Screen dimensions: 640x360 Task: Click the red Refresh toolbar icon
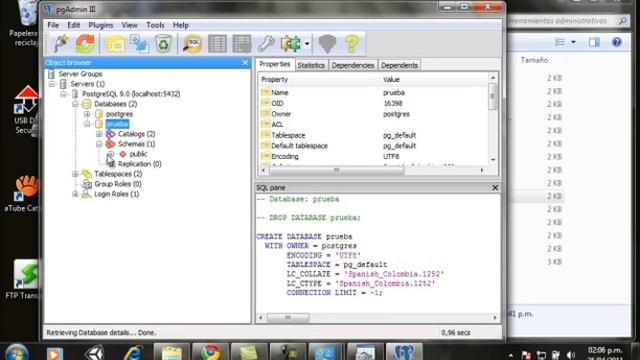pyautogui.click(x=85, y=44)
